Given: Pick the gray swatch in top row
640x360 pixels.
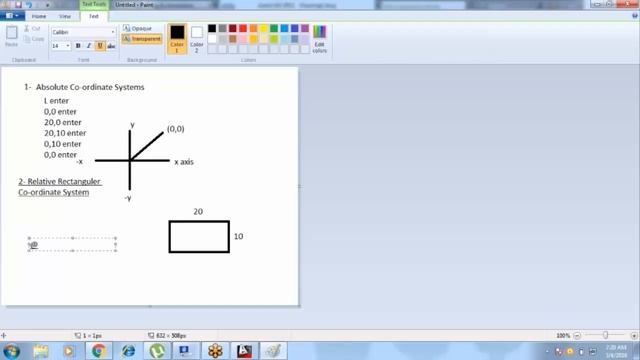Looking at the screenshot, I should (222, 28).
